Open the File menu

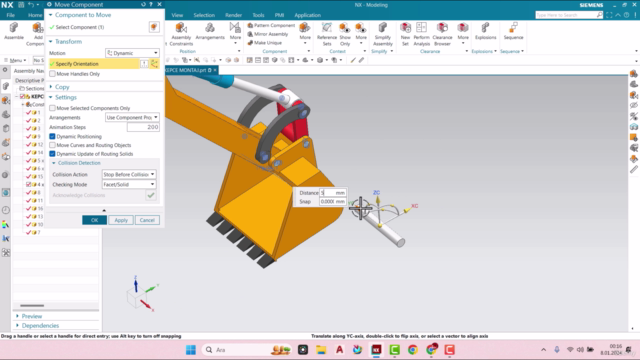click(x=11, y=15)
